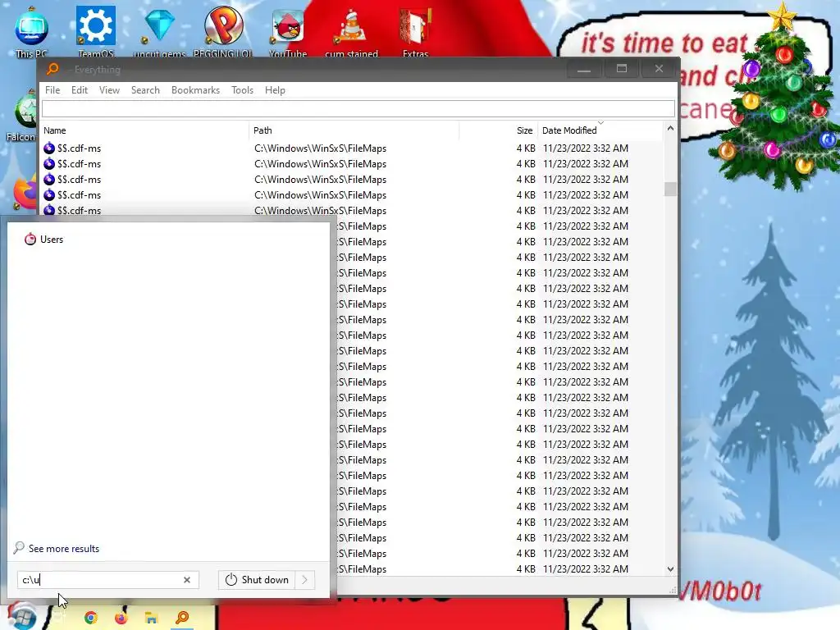The width and height of the screenshot is (840, 630).
Task: Click the results scrollbar up arrow
Action: point(670,129)
